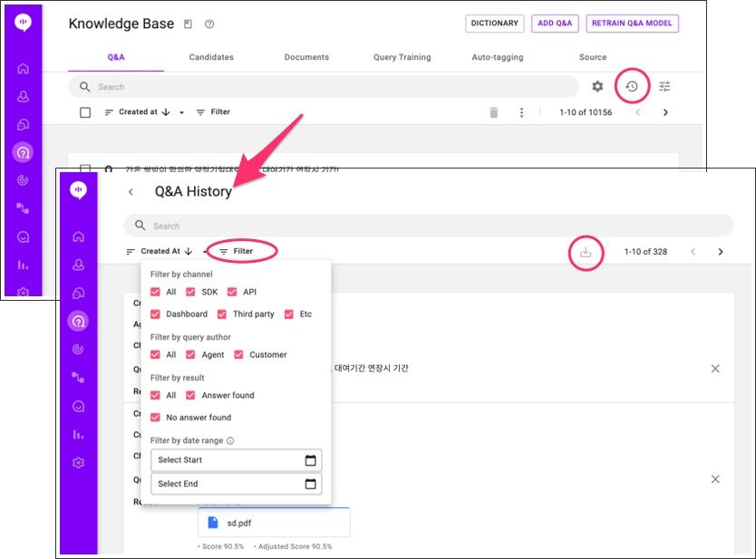Image resolution: width=756 pixels, height=559 pixels.
Task: Click analytics bar chart icon in back sidebar
Action: pos(23,265)
